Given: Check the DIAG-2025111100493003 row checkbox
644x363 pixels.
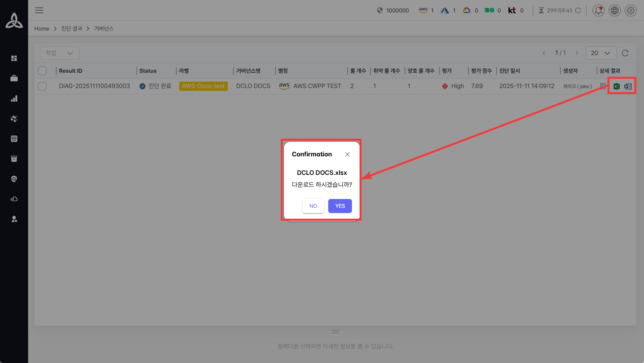Looking at the screenshot, I should 42,86.
